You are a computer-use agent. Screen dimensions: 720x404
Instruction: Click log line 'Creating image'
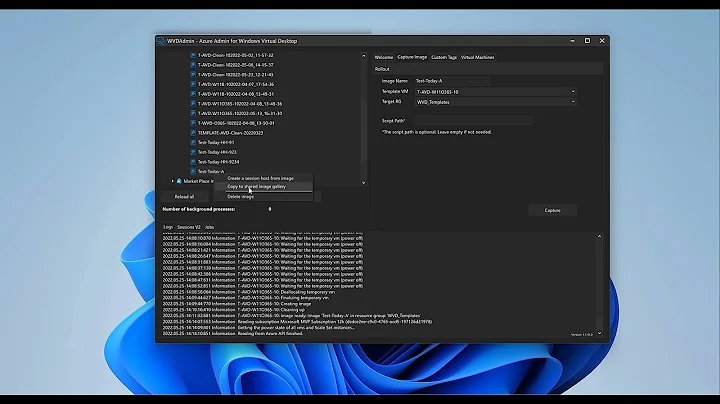click(236, 304)
